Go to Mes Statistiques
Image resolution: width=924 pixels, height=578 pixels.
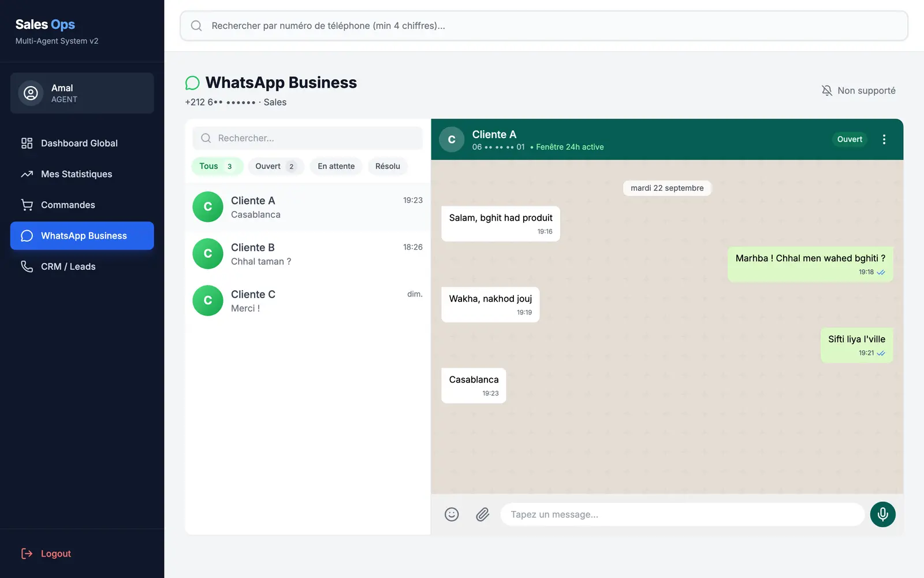click(x=82, y=174)
